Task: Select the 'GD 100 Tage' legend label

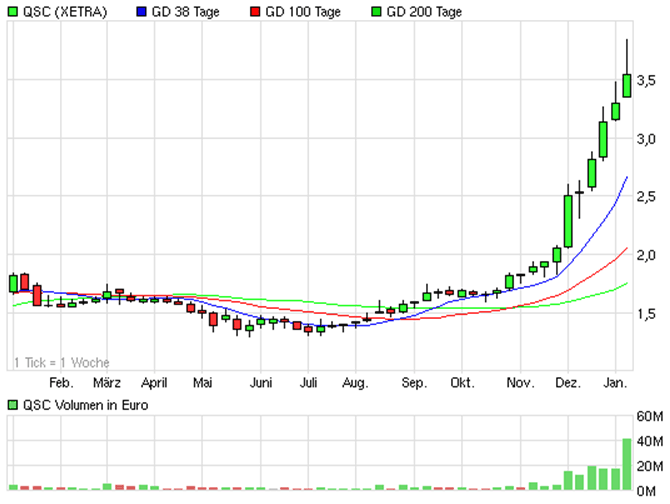Action: (303, 12)
